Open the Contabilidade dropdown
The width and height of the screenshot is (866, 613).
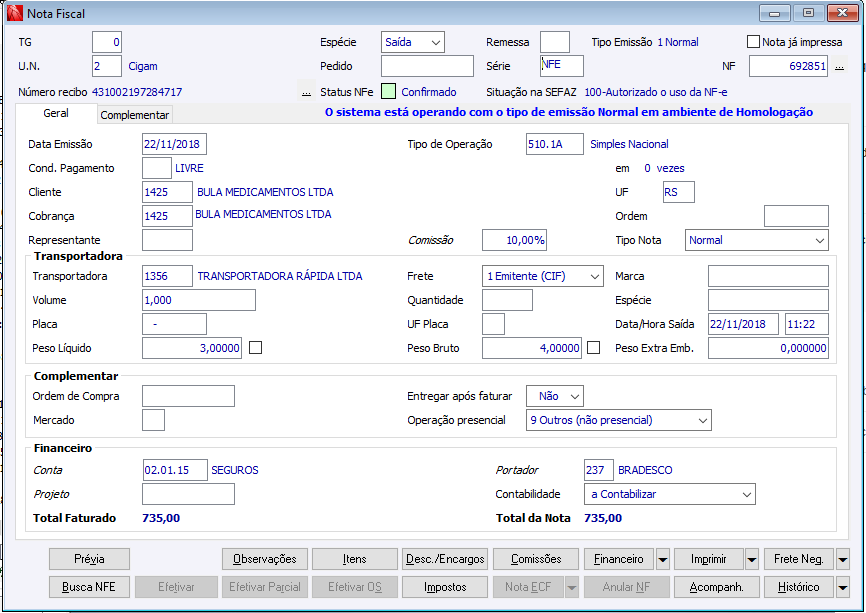669,494
